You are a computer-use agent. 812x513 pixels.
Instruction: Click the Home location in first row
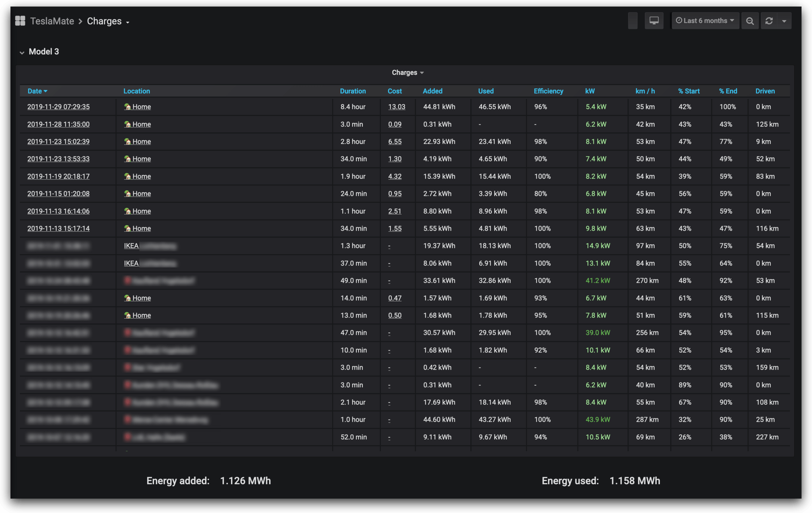(x=141, y=107)
